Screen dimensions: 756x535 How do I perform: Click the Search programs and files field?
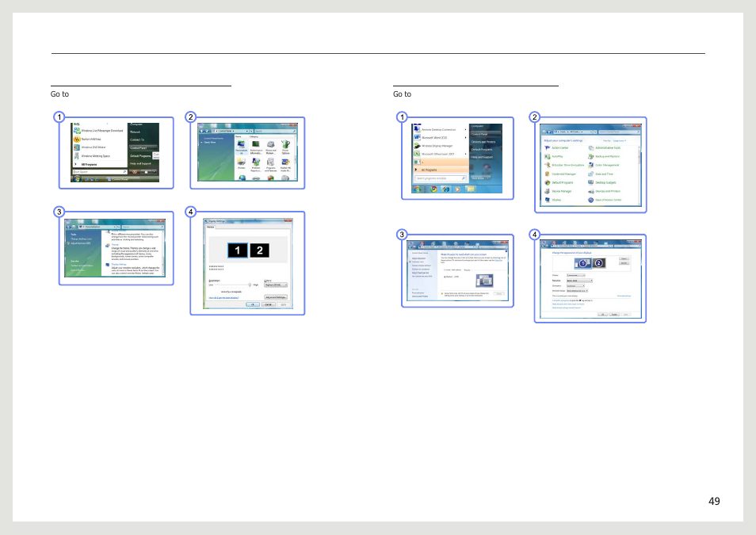[441, 178]
